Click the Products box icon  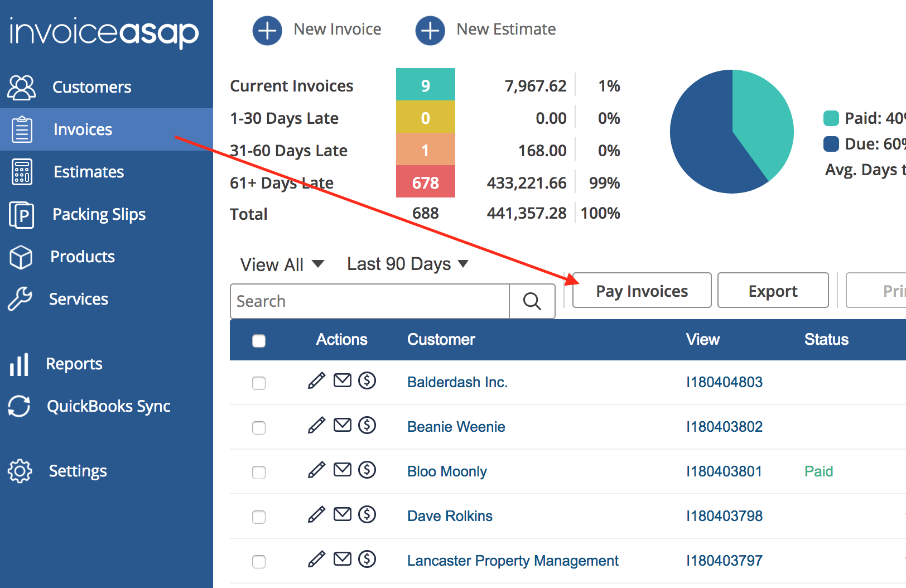[x=21, y=257]
